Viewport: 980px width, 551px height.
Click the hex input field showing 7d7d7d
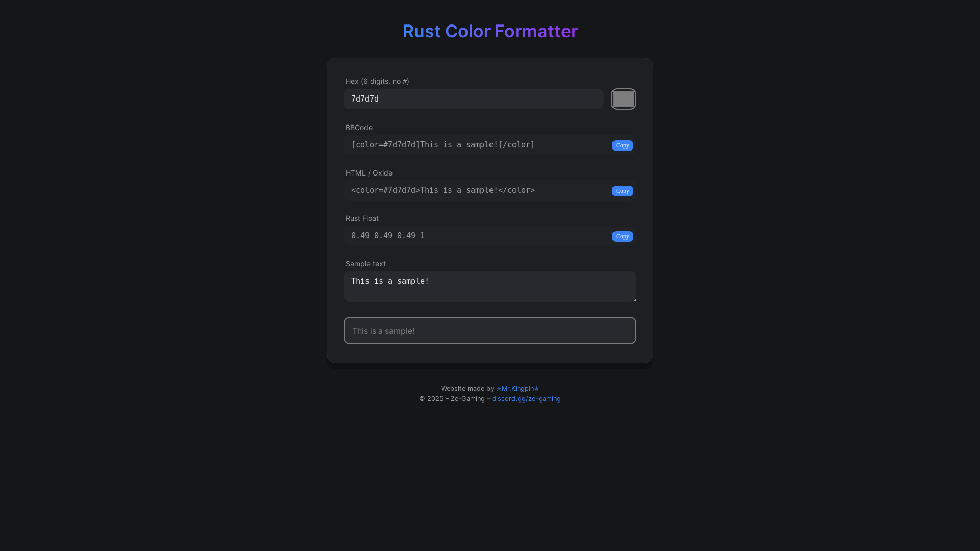click(x=473, y=99)
